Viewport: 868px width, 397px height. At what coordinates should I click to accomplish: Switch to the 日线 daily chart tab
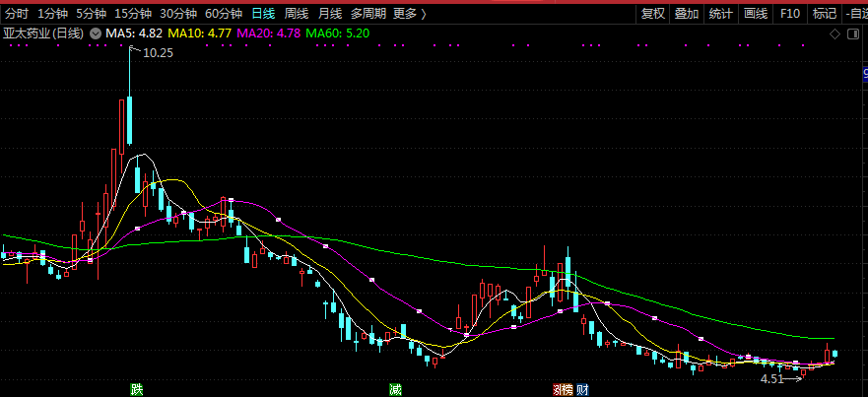(x=263, y=14)
